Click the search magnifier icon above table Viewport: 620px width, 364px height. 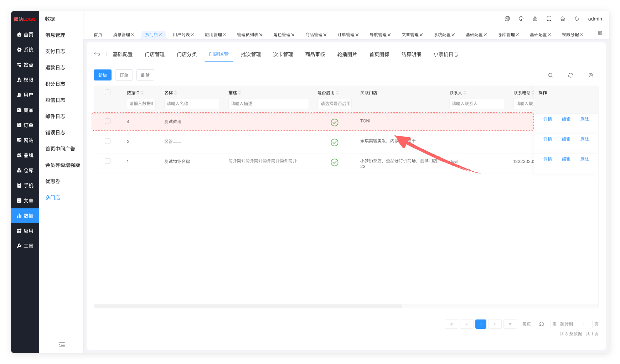click(551, 75)
